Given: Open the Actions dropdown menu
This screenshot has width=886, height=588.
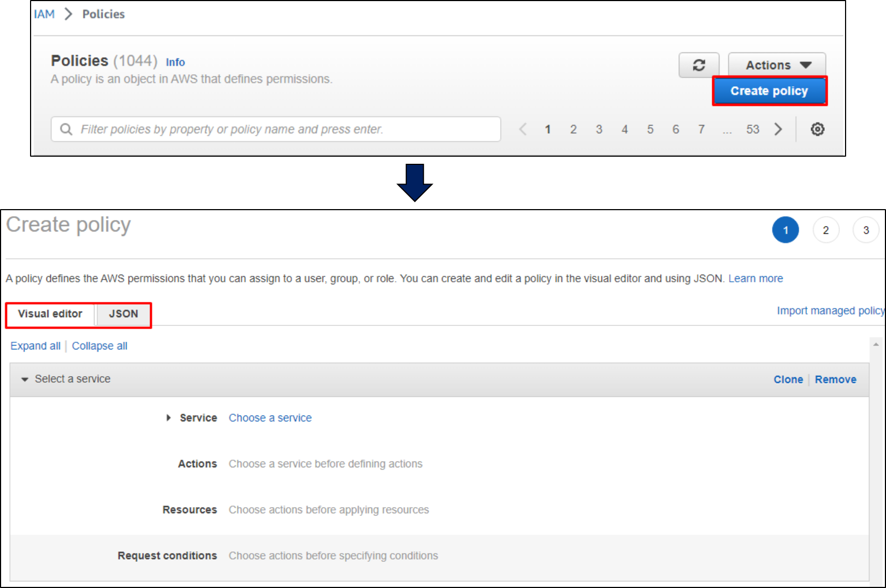Looking at the screenshot, I should pos(776,66).
